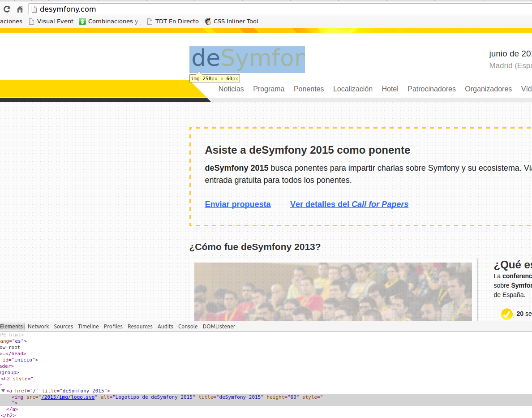Switch to the Elements devtools tab
The width and height of the screenshot is (532, 418).
tap(12, 326)
